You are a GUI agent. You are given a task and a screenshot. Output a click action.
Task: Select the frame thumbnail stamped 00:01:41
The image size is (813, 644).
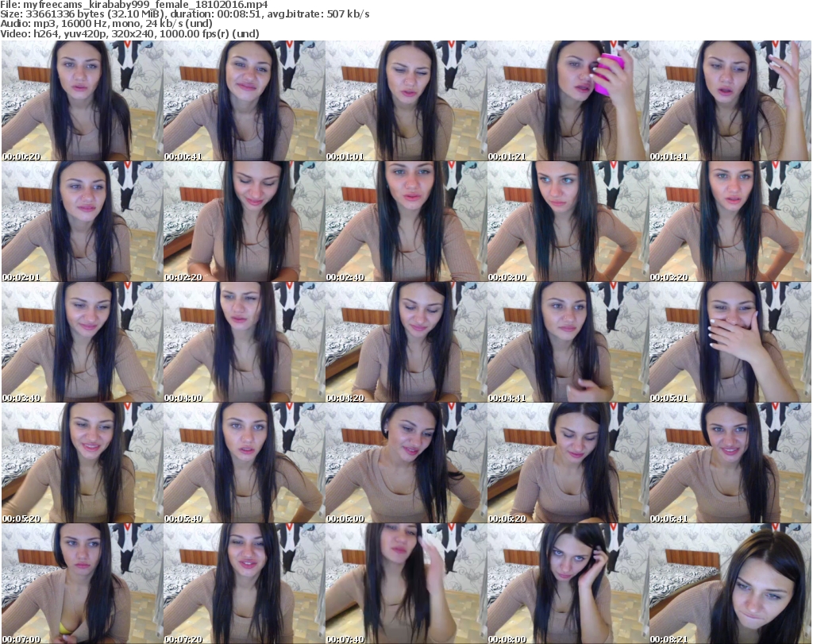click(x=730, y=101)
